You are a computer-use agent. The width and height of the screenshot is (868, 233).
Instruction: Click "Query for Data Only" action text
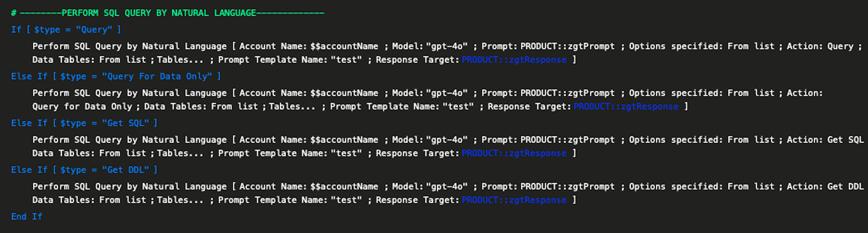coord(82,107)
